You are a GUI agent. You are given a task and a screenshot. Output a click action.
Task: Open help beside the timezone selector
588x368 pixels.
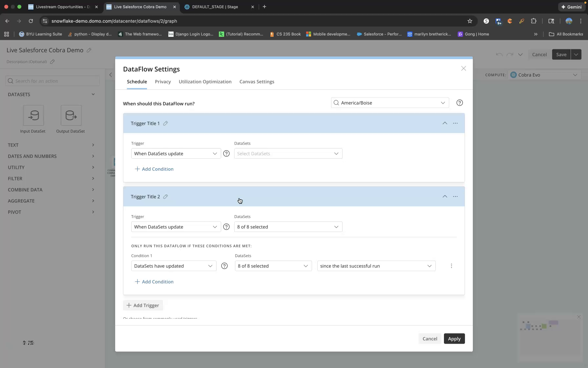point(459,103)
